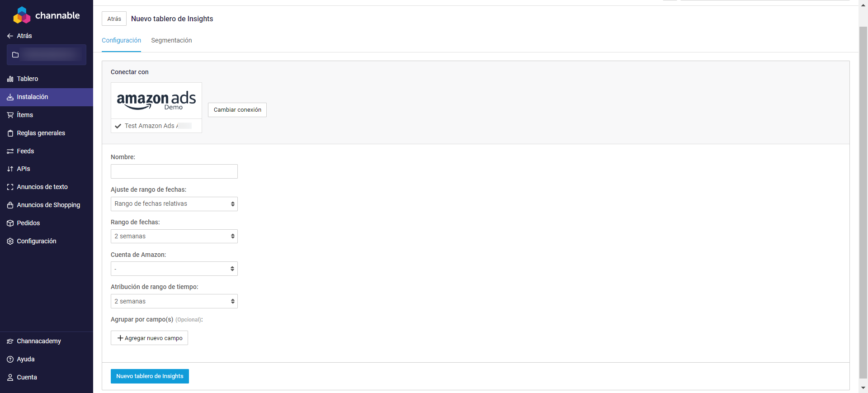Open the Tablero chart icon

(10, 79)
